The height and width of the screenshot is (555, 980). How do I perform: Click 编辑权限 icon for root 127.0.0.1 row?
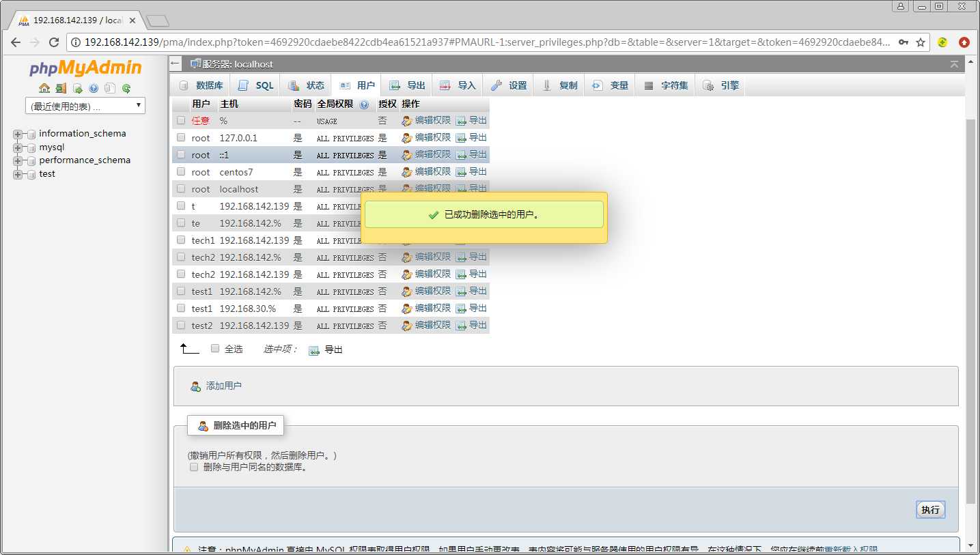[x=407, y=138]
